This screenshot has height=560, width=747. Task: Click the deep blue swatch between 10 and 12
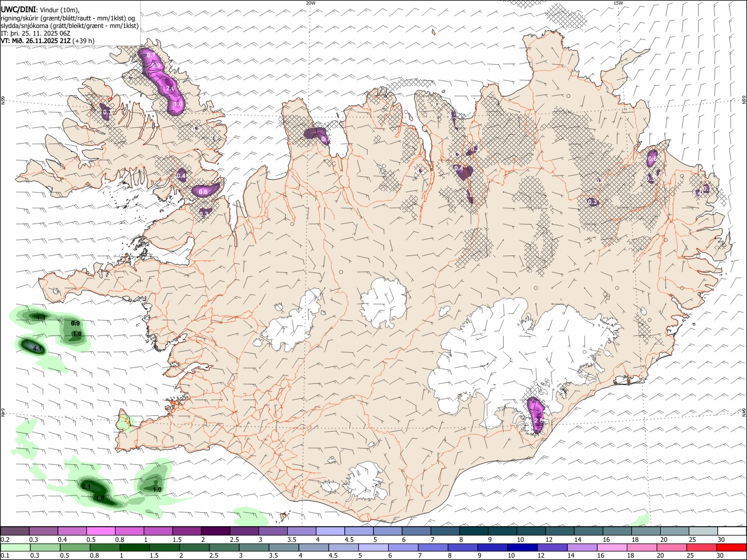[x=522, y=547]
